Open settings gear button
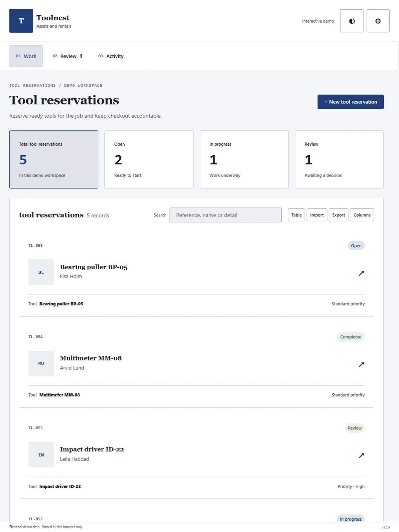399x532 pixels. coord(378,21)
